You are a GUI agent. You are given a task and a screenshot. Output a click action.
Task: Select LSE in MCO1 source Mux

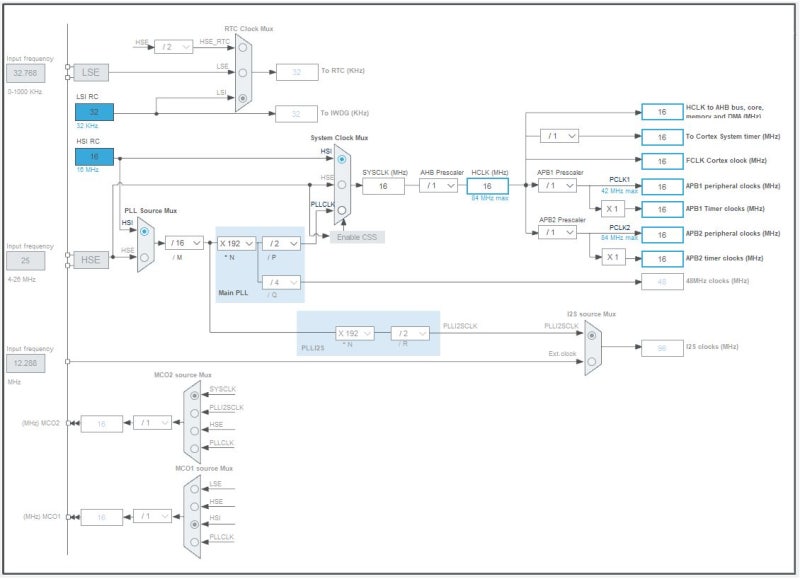[x=194, y=489]
